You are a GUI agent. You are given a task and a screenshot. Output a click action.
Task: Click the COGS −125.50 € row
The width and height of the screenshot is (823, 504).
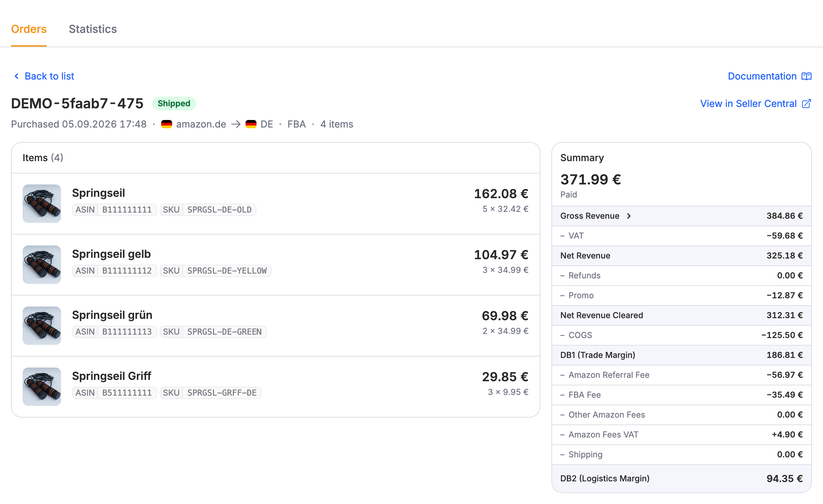tap(681, 335)
